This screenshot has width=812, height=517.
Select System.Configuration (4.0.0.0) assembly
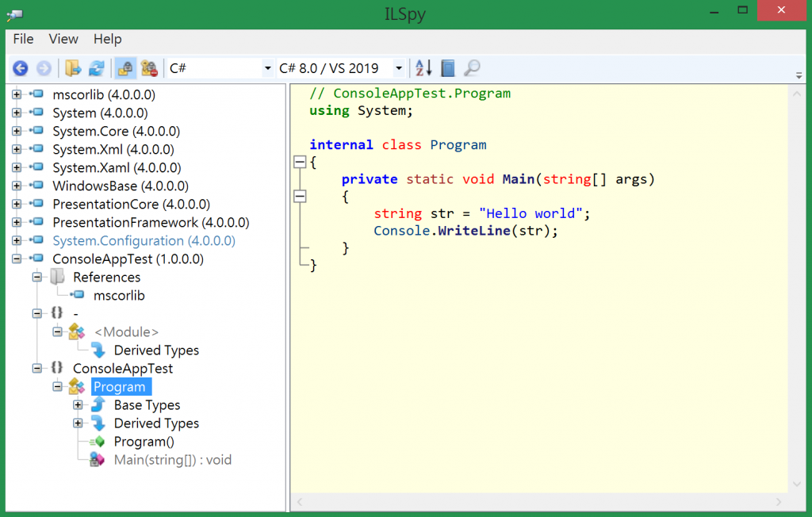(144, 241)
